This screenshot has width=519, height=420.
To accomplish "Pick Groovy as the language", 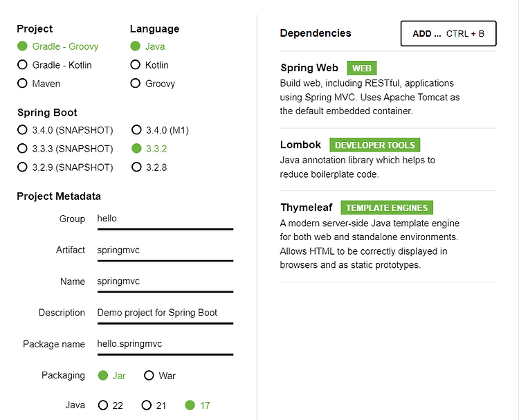I will pyautogui.click(x=136, y=84).
